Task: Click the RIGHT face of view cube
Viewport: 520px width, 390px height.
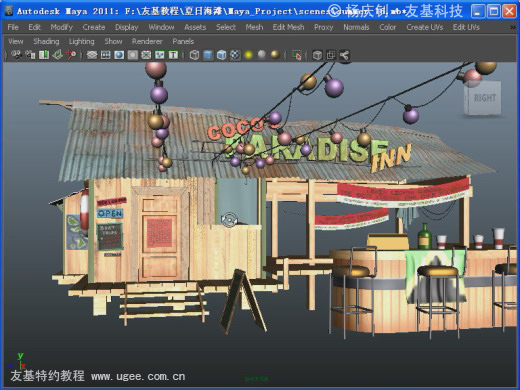Action: 485,98
